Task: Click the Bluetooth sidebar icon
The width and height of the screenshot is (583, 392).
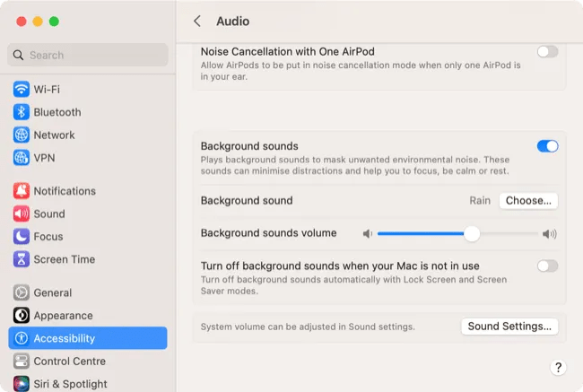Action: [22, 112]
